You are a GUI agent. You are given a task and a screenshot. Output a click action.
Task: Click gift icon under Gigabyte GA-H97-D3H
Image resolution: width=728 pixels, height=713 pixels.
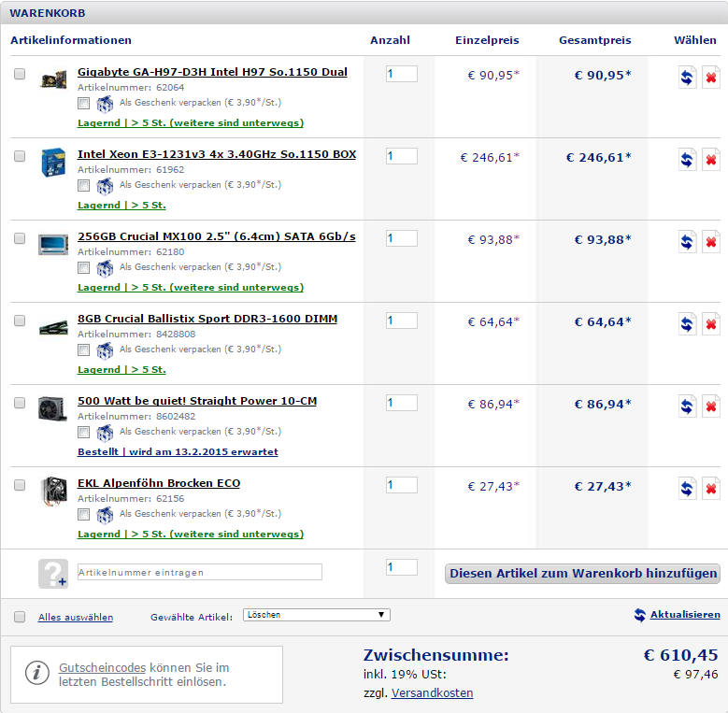click(x=105, y=104)
